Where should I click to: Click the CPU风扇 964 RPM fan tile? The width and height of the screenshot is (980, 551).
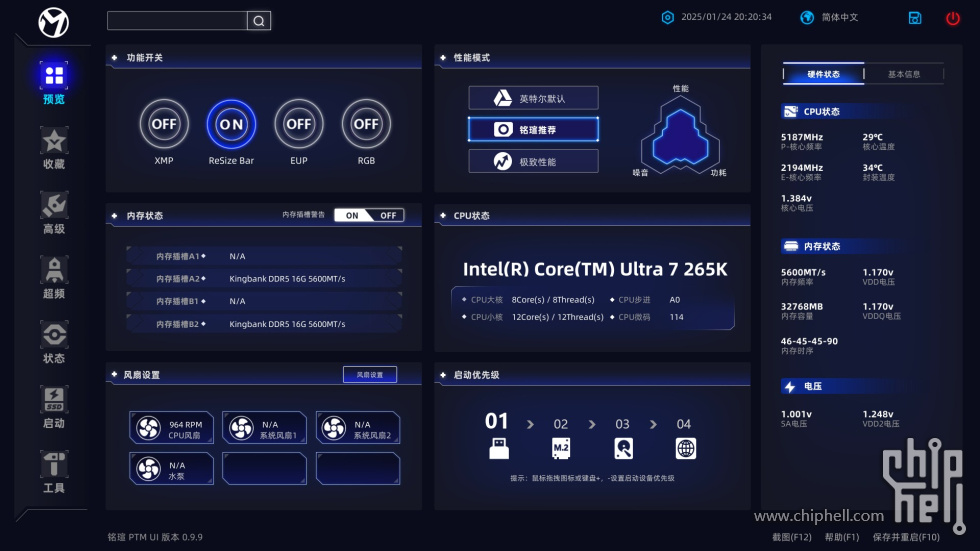tap(171, 428)
